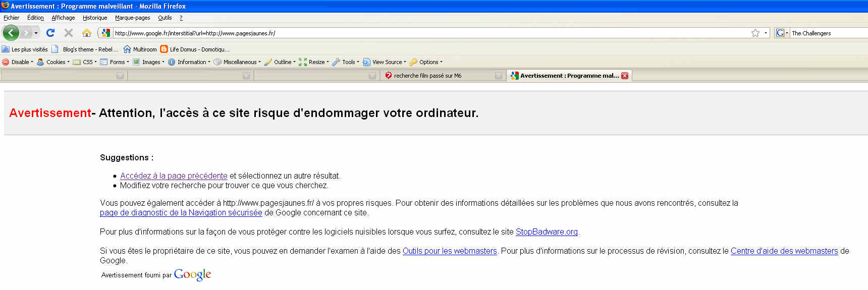This screenshot has width=868, height=290.
Task: Open the Multiroom bookmark
Action: pyautogui.click(x=140, y=49)
